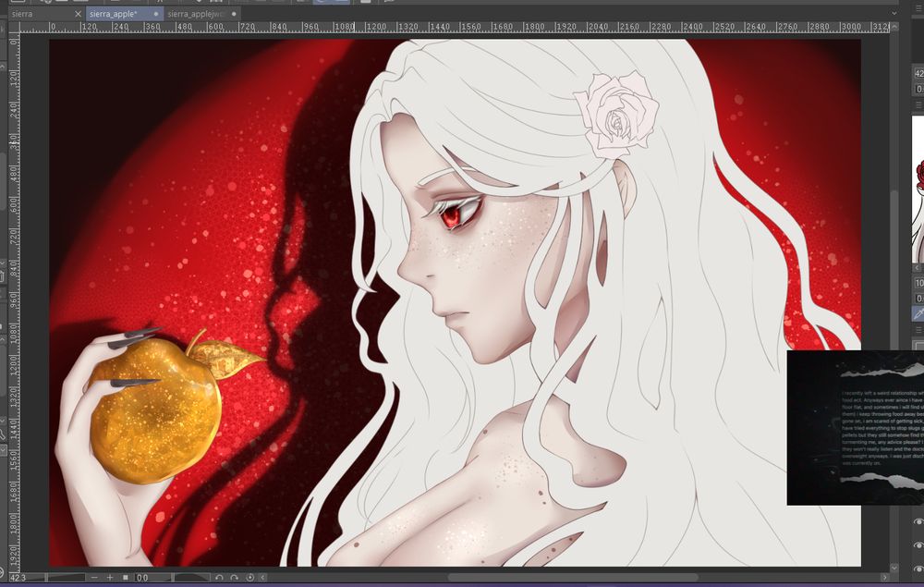Reset canvas rotation icon

click(249, 578)
